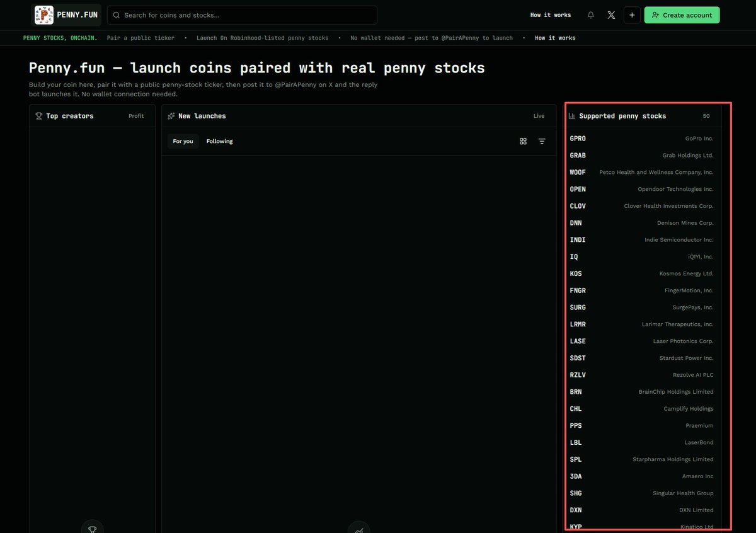Image resolution: width=756 pixels, height=533 pixels.
Task: Select the 3DA Amaero Inc row
Action: 641,476
